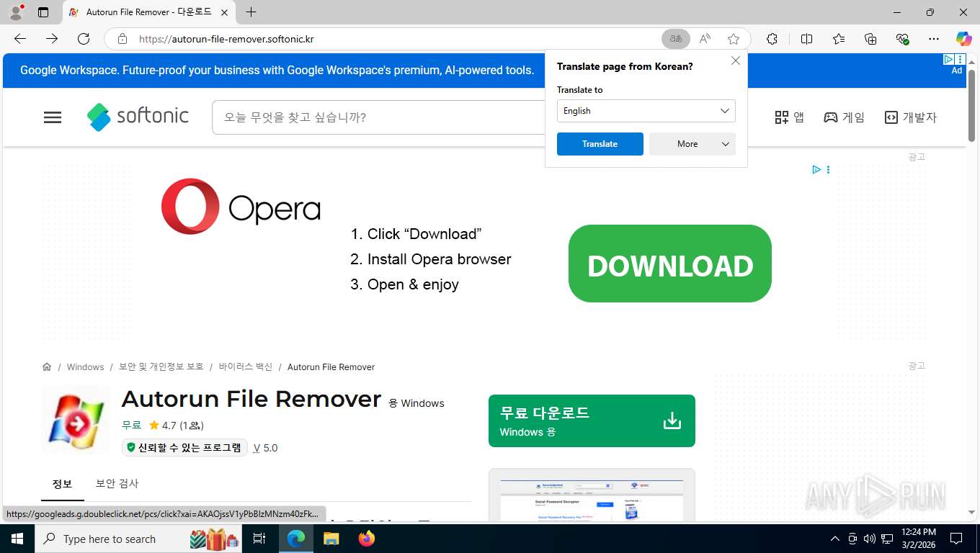Click the taskbar search box
980x553 pixels.
(x=140, y=539)
